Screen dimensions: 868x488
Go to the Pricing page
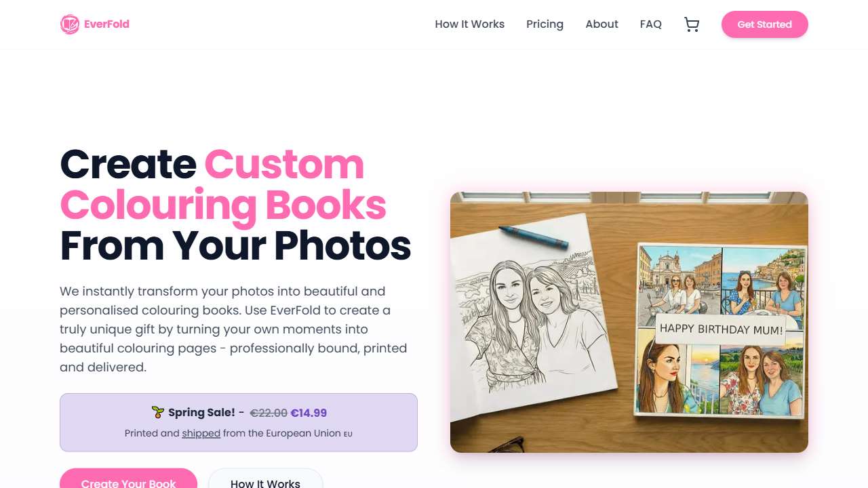coord(545,24)
